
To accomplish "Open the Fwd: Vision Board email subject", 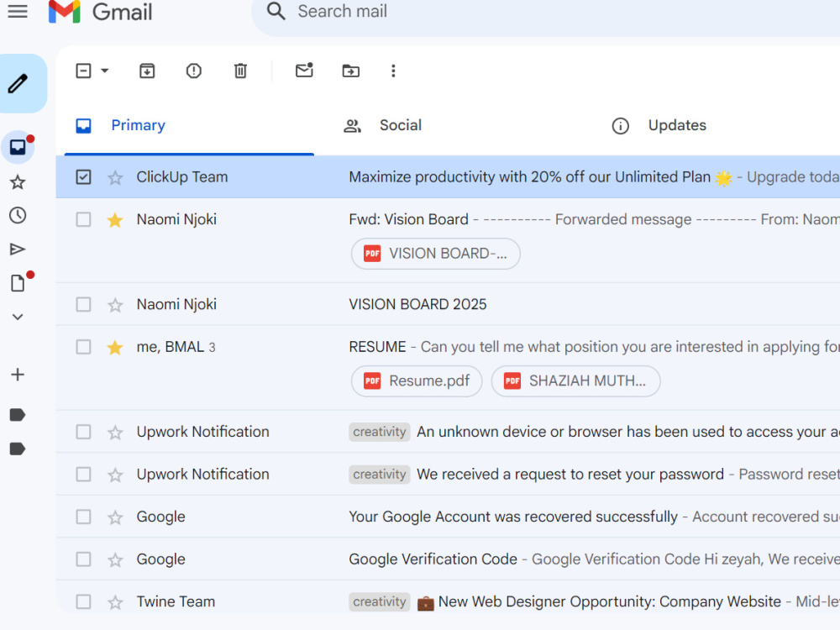I will click(x=408, y=219).
